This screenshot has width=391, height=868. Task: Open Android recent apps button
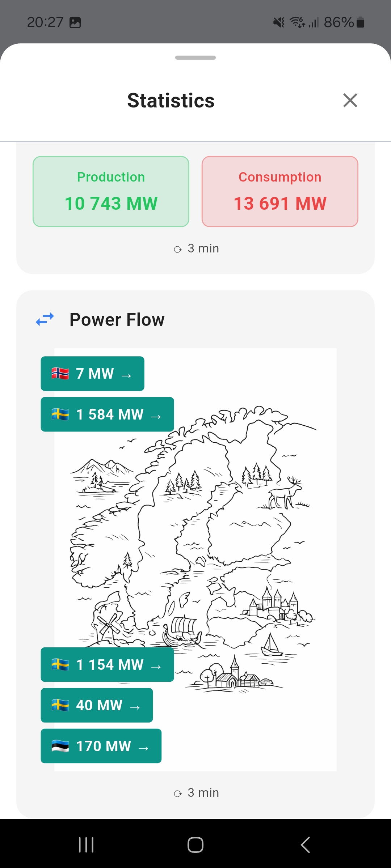pos(86,845)
